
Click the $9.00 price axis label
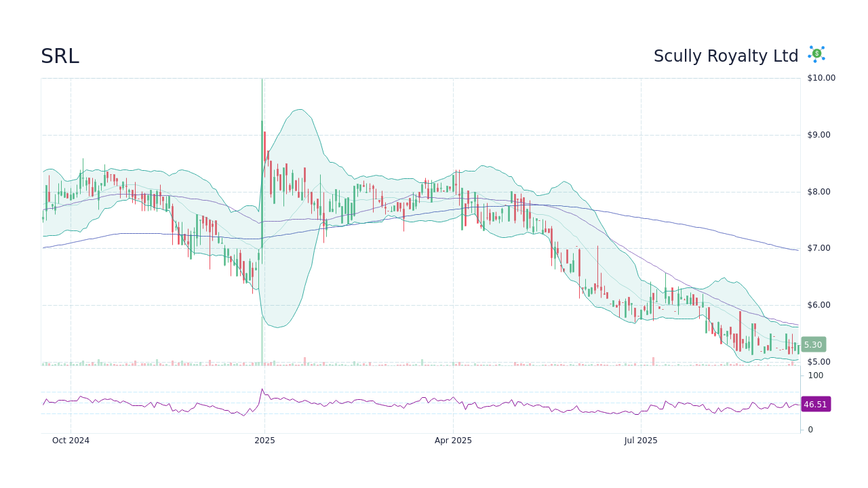point(820,134)
